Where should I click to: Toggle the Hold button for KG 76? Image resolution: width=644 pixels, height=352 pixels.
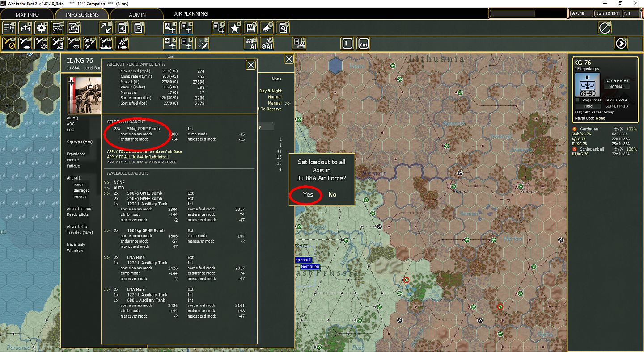coord(588,106)
